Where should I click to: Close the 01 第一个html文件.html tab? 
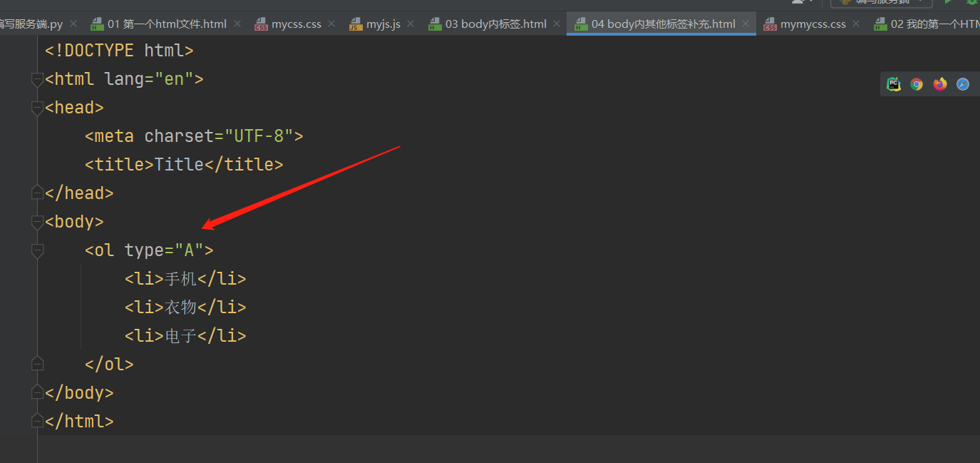238,24
